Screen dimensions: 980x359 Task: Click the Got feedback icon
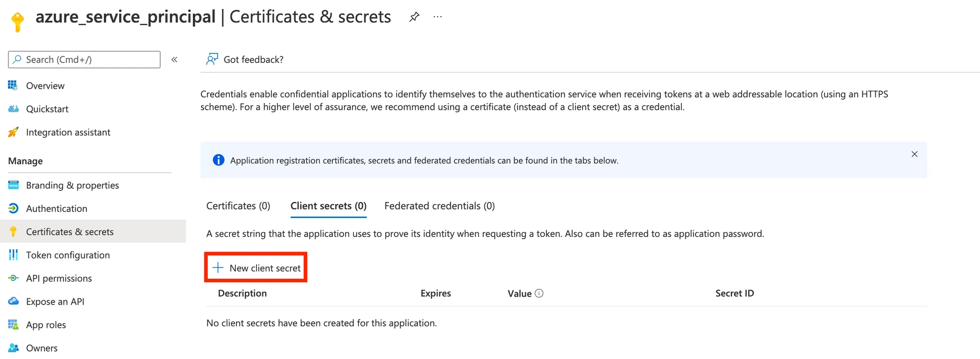pyautogui.click(x=212, y=59)
